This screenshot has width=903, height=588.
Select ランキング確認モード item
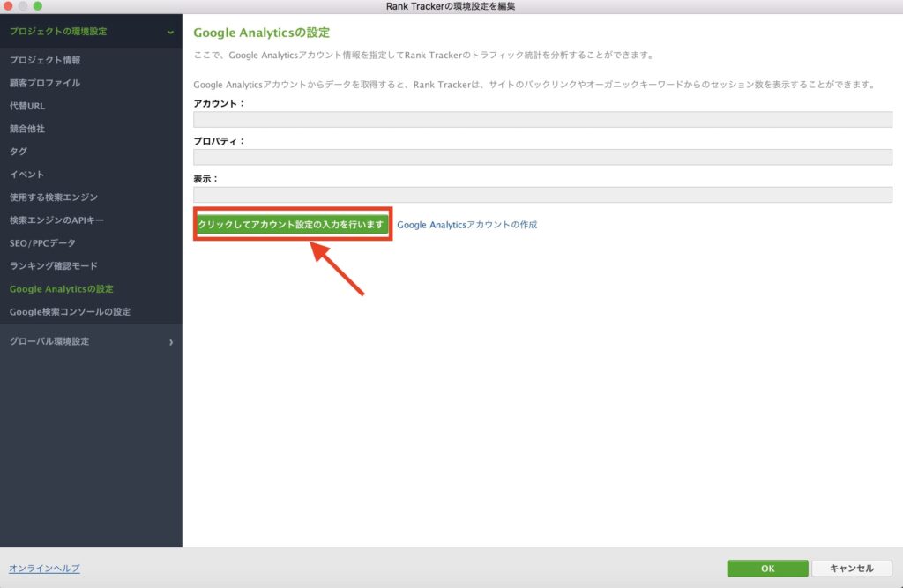pyautogui.click(x=54, y=265)
